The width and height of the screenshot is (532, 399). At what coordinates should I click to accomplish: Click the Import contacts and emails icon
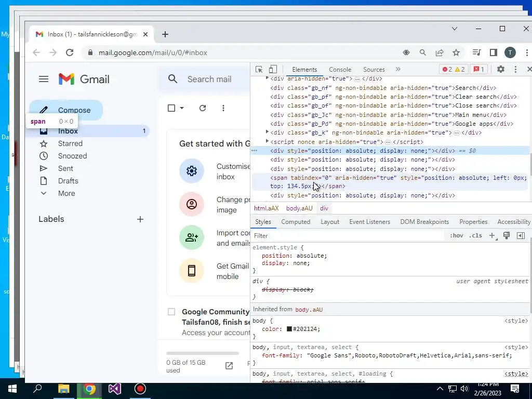192,237
